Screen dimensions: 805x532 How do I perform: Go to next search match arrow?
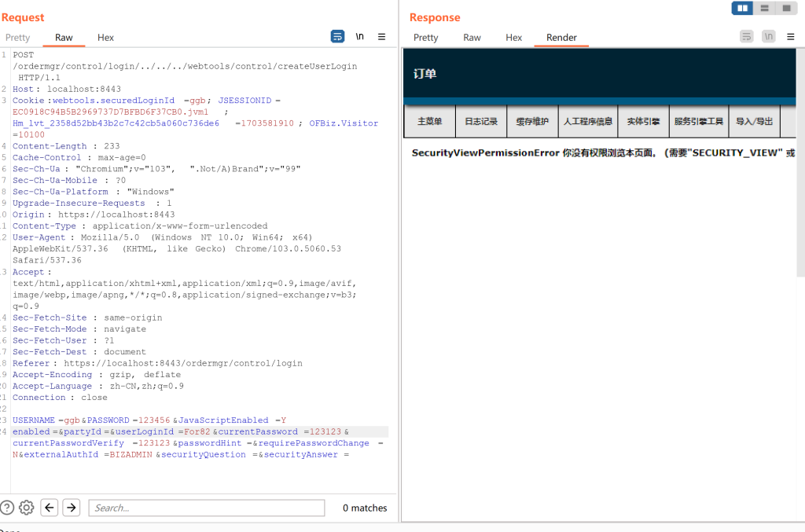click(x=72, y=508)
